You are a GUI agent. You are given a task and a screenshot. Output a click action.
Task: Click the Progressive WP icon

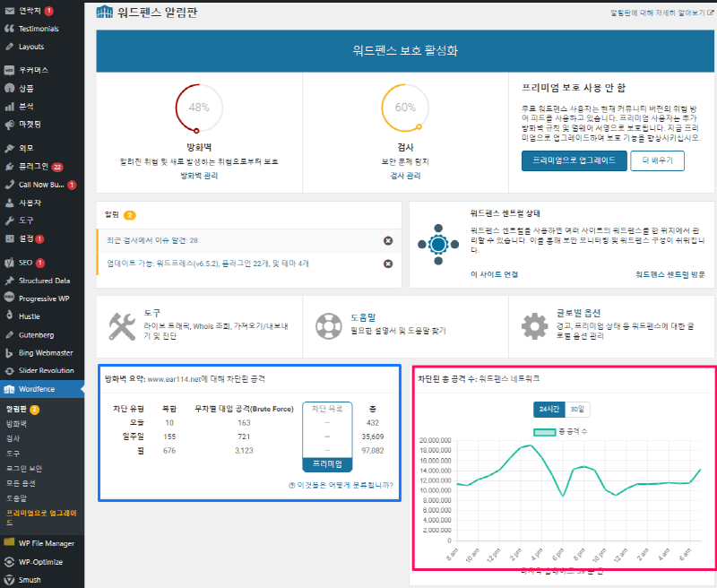(9, 298)
